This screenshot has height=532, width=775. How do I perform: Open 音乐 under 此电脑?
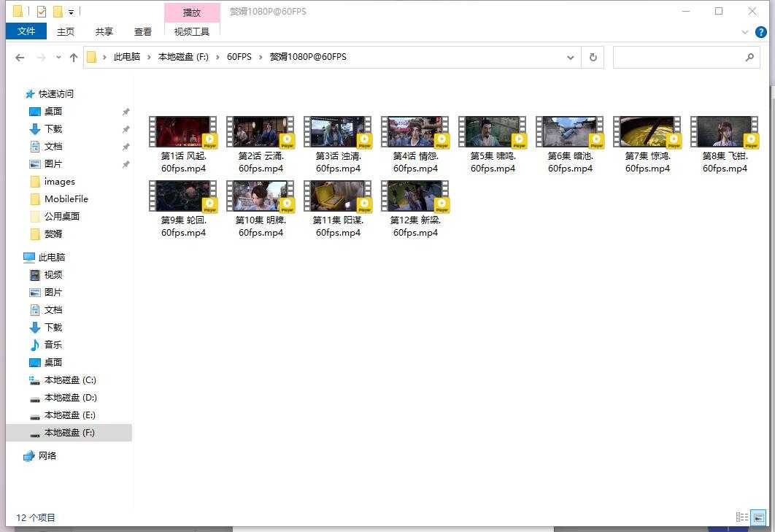(53, 344)
